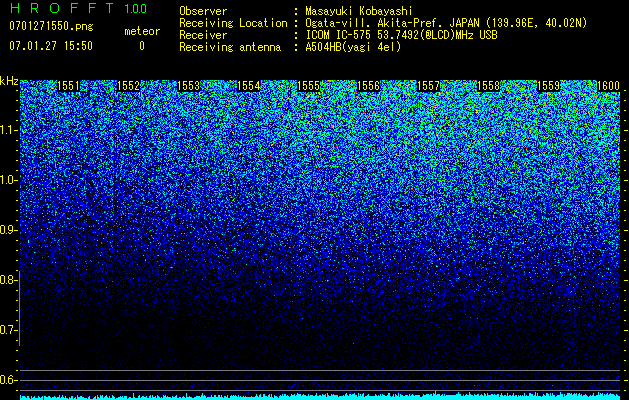This screenshot has height=400, width=629.
Task: Select the 1553 time marker
Action: [188, 86]
